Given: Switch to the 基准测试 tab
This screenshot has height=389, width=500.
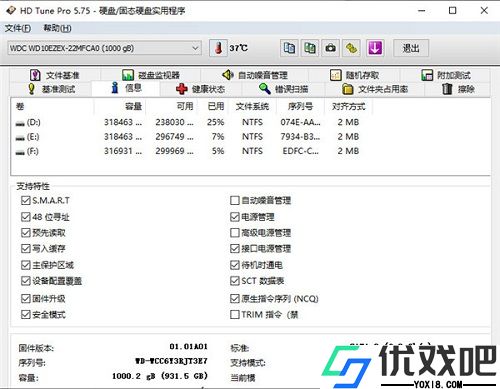Looking at the screenshot, I should (51, 89).
